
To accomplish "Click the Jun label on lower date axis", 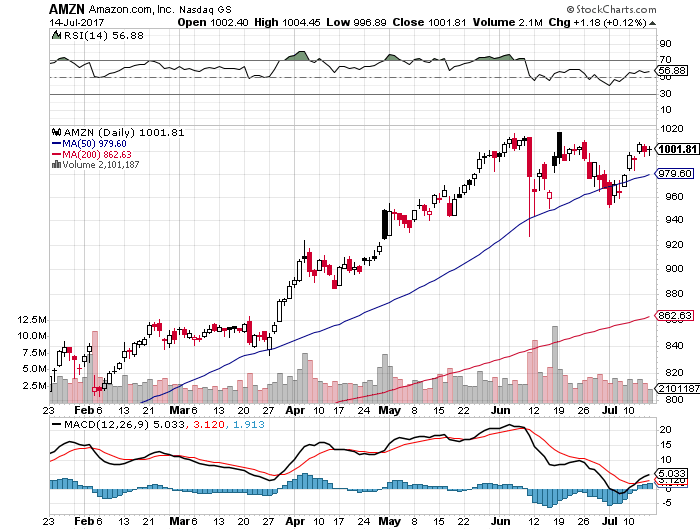I will click(x=501, y=522).
